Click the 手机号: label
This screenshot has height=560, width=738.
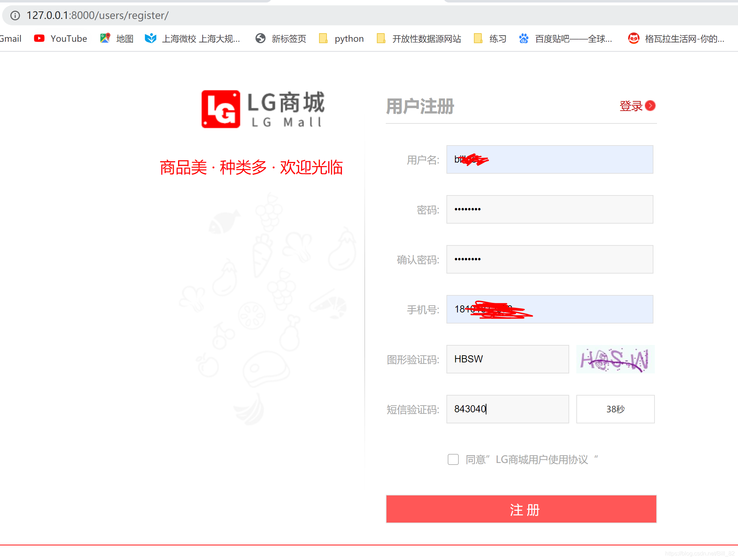tap(423, 310)
